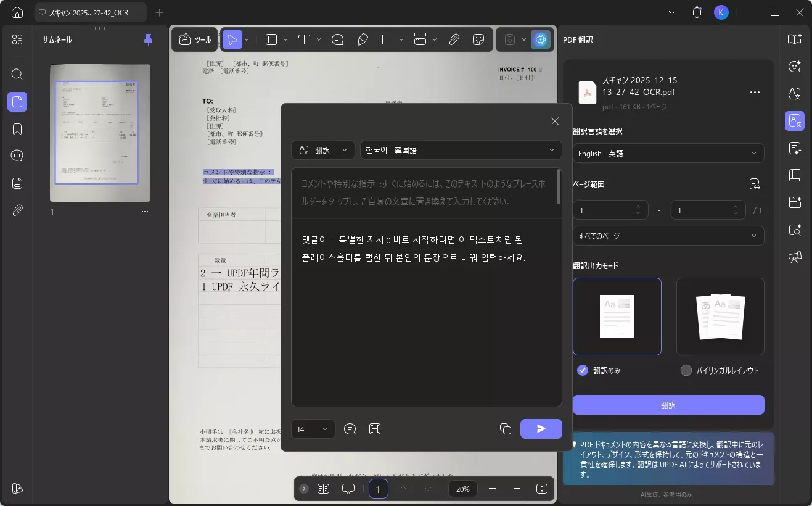This screenshot has height=506, width=812.
Task: Open the Sticker tool in the toolbar
Action: pyautogui.click(x=479, y=39)
